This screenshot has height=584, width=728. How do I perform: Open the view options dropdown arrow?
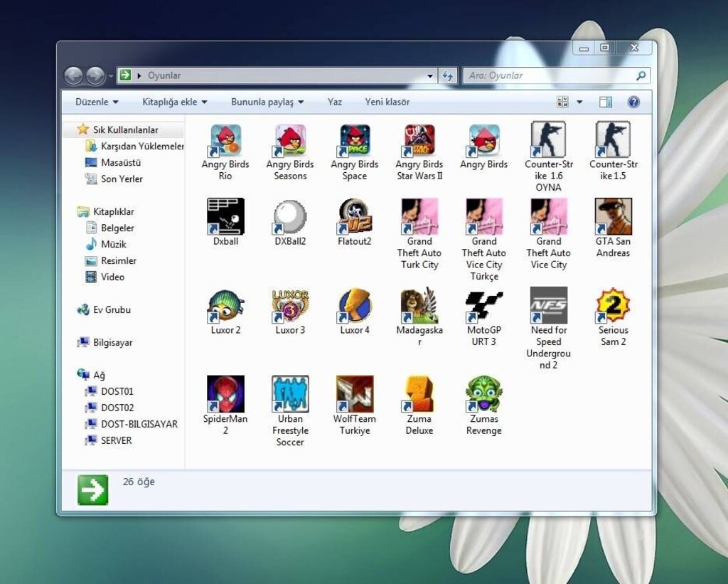pos(579,102)
